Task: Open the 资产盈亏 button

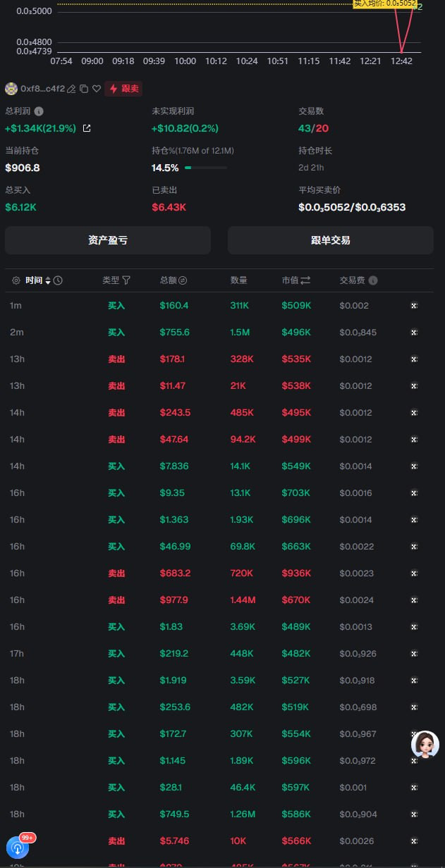Action: pyautogui.click(x=108, y=240)
